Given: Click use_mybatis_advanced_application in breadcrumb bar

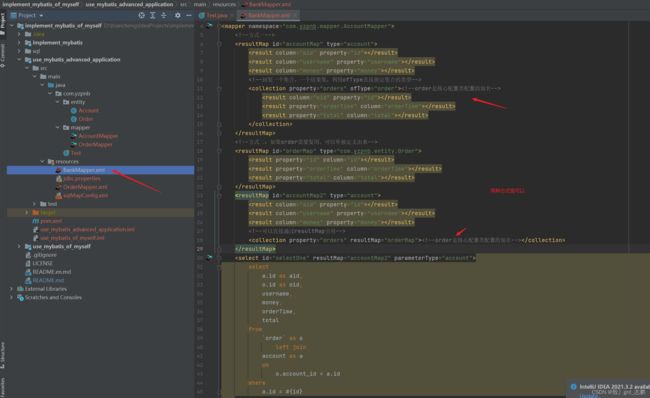Looking at the screenshot, I should pos(129,4).
